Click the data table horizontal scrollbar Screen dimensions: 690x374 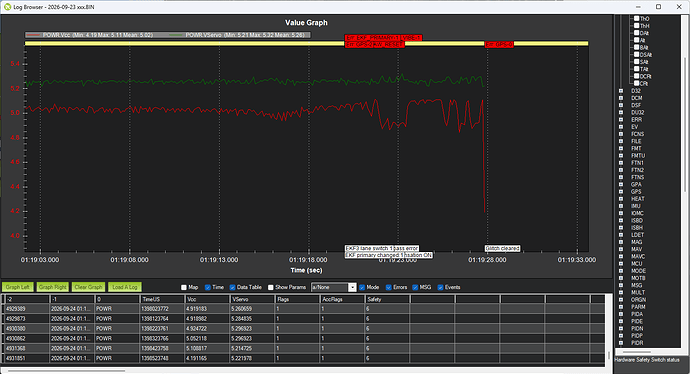coord(66,370)
